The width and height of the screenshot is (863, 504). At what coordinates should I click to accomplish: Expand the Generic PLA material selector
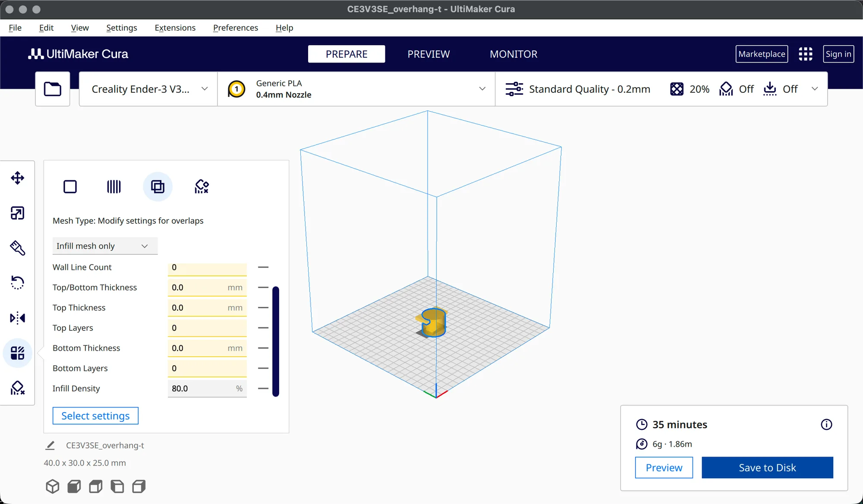(x=356, y=89)
